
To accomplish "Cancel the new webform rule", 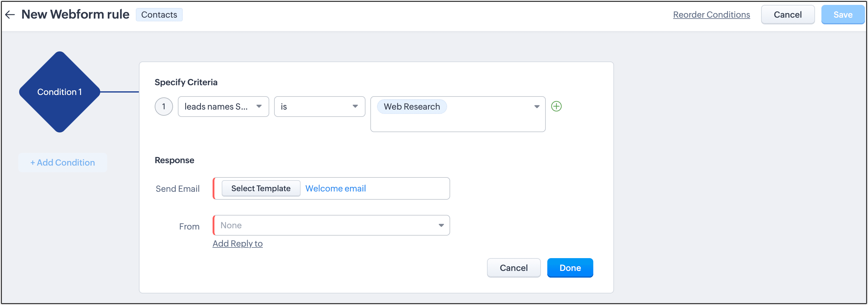I will pyautogui.click(x=788, y=15).
